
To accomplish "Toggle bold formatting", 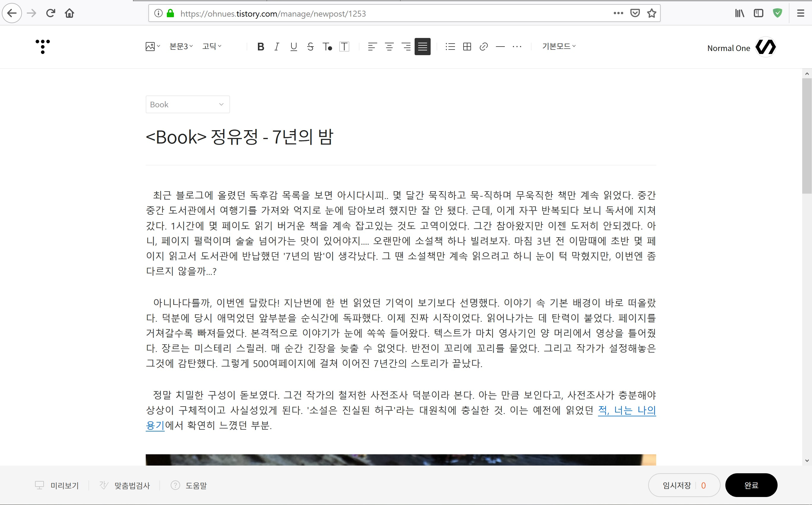I will click(261, 47).
